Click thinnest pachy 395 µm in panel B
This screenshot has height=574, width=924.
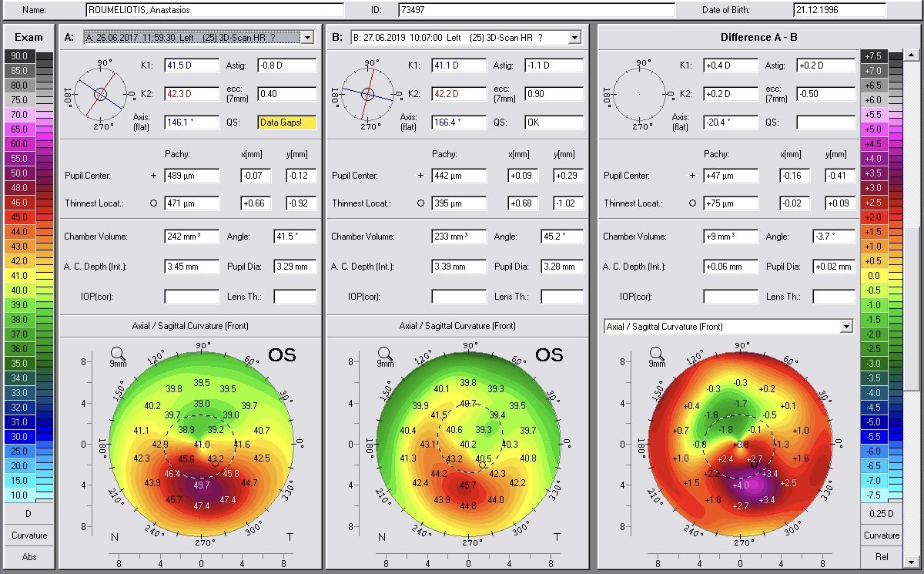pos(459,204)
